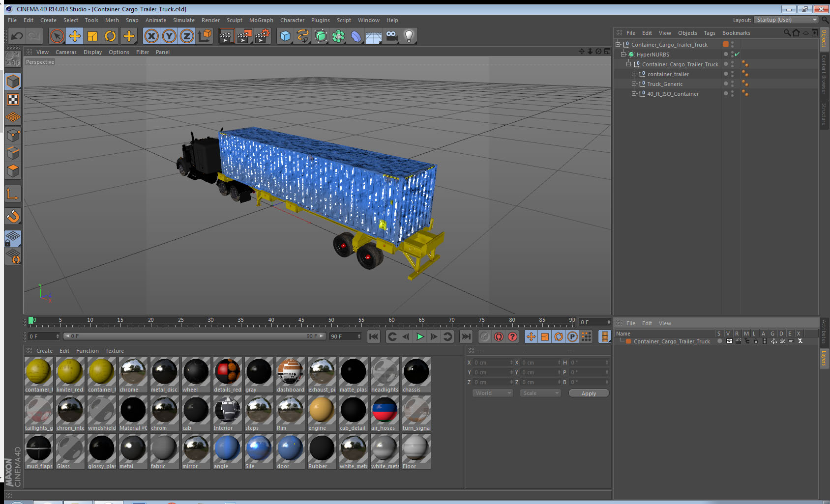This screenshot has height=504, width=830.
Task: Open the Layout Startup dropdown
Action: pyautogui.click(x=787, y=20)
